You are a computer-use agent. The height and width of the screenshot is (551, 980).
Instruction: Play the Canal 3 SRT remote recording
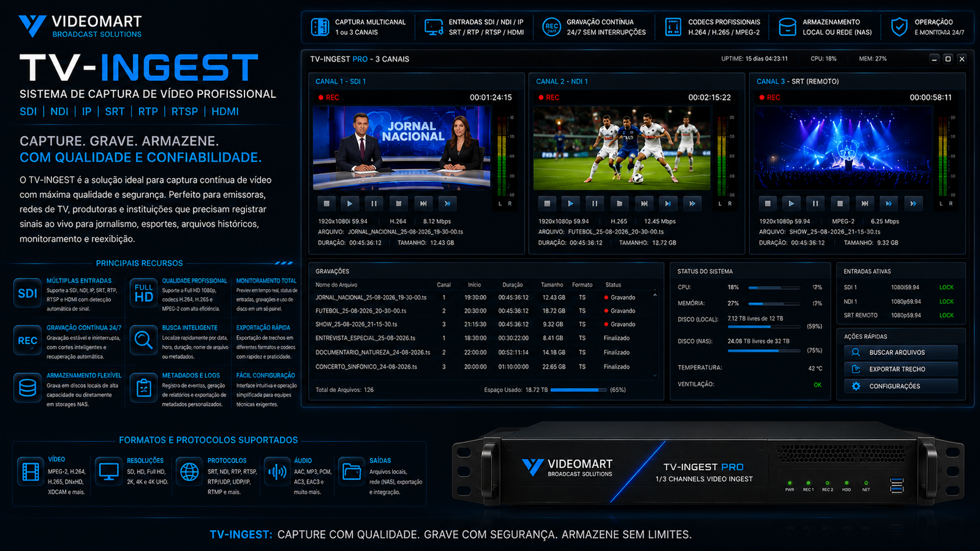791,203
